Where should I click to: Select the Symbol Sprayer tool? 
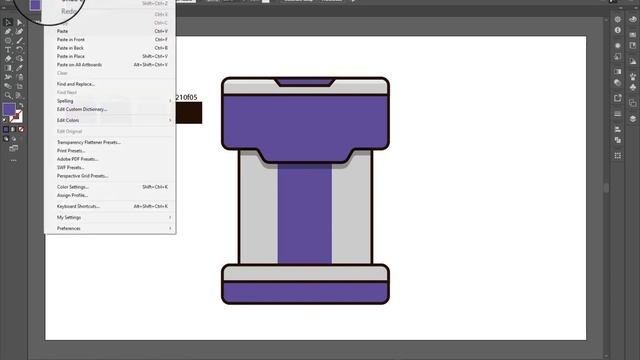(19, 77)
